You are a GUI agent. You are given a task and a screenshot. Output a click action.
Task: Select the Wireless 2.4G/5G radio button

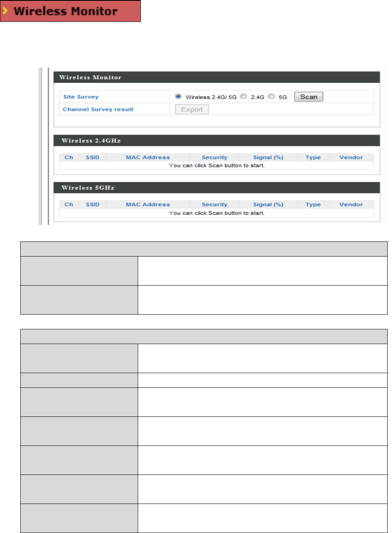(x=178, y=96)
